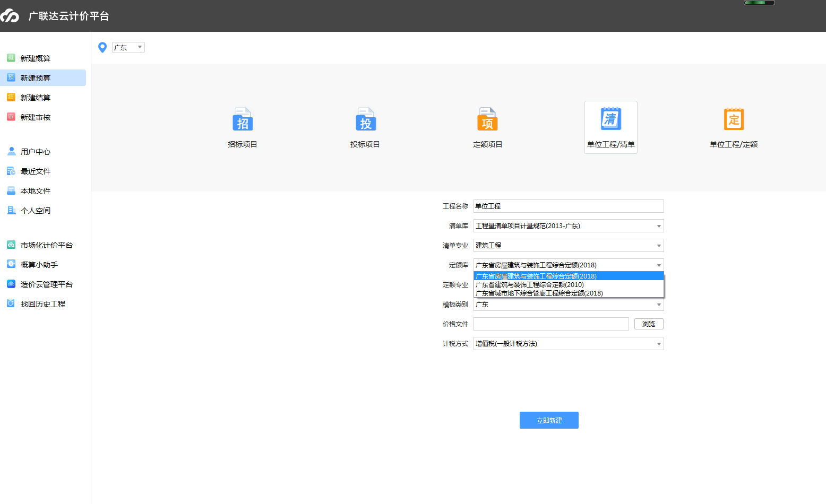Choose 广东省房屋建筑与装饰工程综合定额(2018) option in list
826x504 pixels.
pyautogui.click(x=569, y=276)
